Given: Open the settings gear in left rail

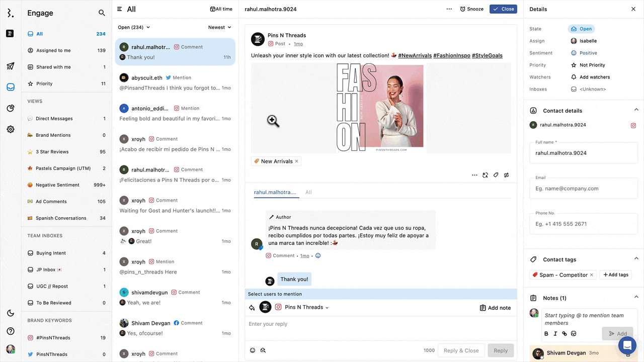Looking at the screenshot, I should 11,129.
